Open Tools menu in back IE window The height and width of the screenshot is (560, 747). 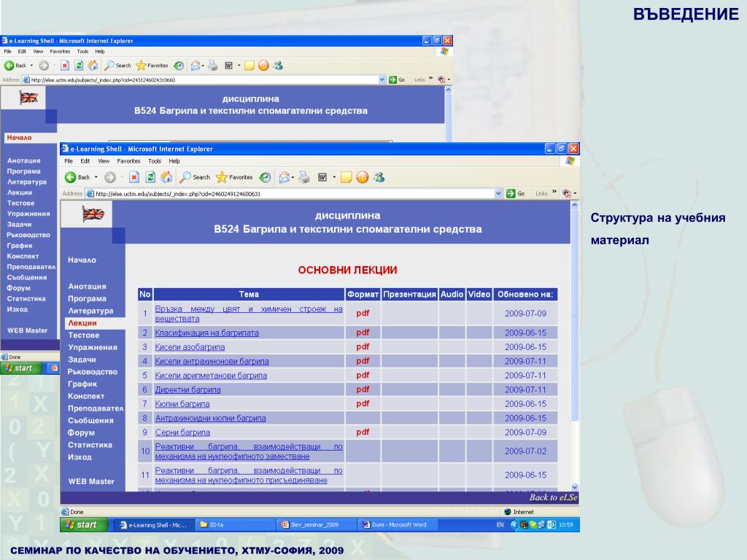click(82, 52)
